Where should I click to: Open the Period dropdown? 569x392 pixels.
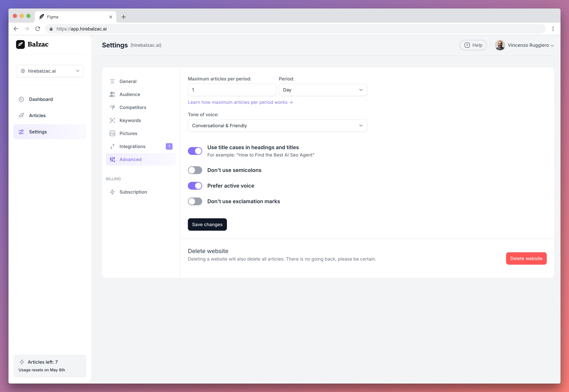pos(323,90)
